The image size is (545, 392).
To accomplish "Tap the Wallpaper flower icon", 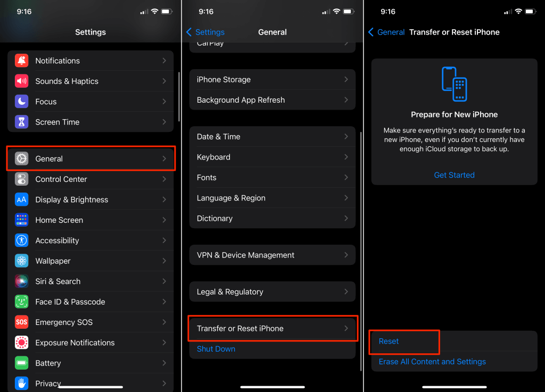I will tap(21, 261).
